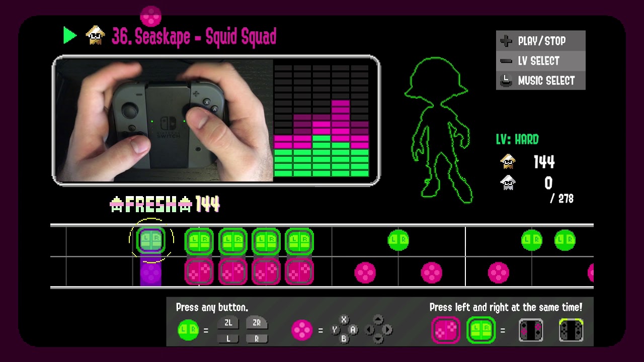The width and height of the screenshot is (644, 362).
Task: Click the D-pad right arrow icon
Action: pyautogui.click(x=388, y=330)
